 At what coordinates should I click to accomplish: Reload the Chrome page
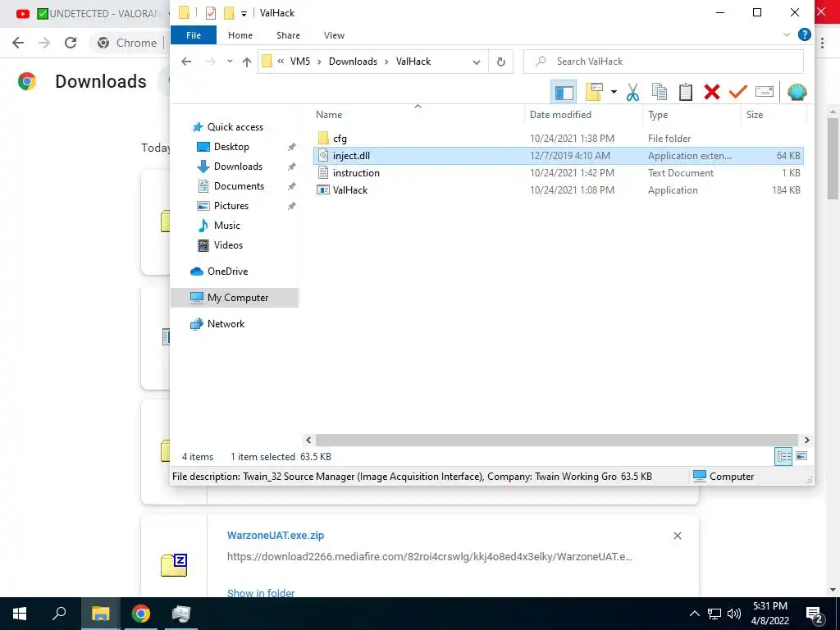click(x=71, y=43)
